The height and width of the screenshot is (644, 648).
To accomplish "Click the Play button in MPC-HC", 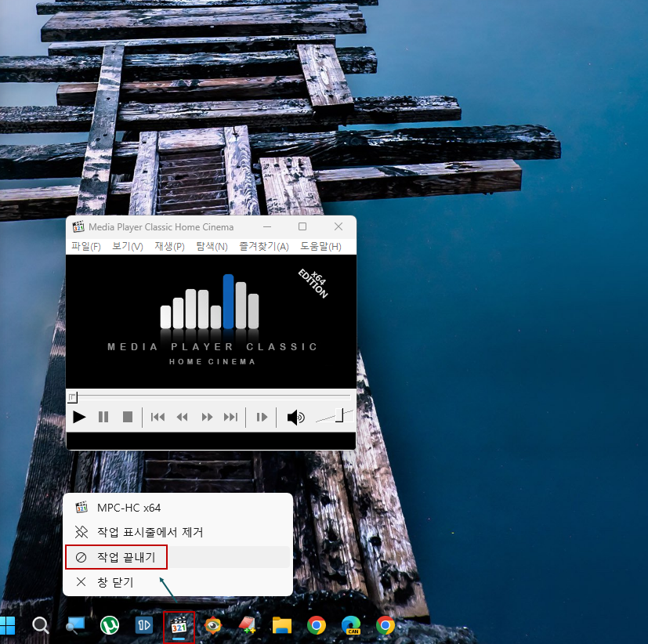I will 79,418.
